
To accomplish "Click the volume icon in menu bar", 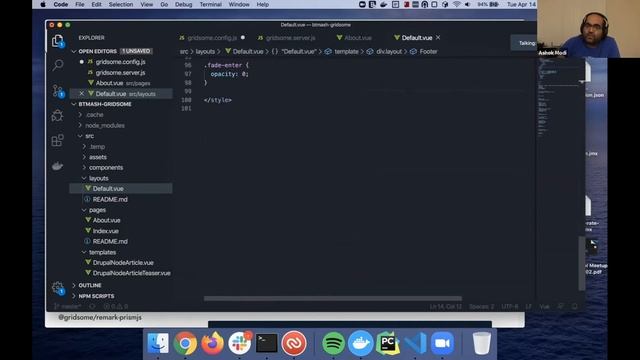I will 467,4.
